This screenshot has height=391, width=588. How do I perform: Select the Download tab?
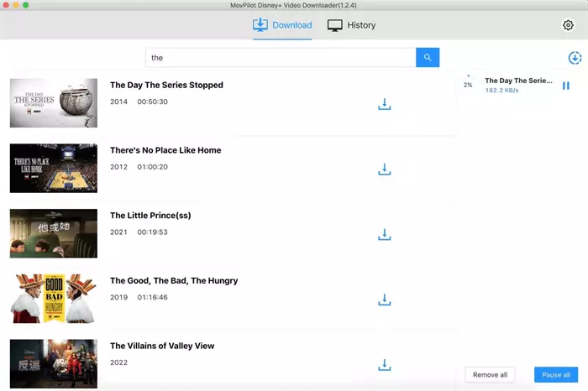click(x=282, y=25)
